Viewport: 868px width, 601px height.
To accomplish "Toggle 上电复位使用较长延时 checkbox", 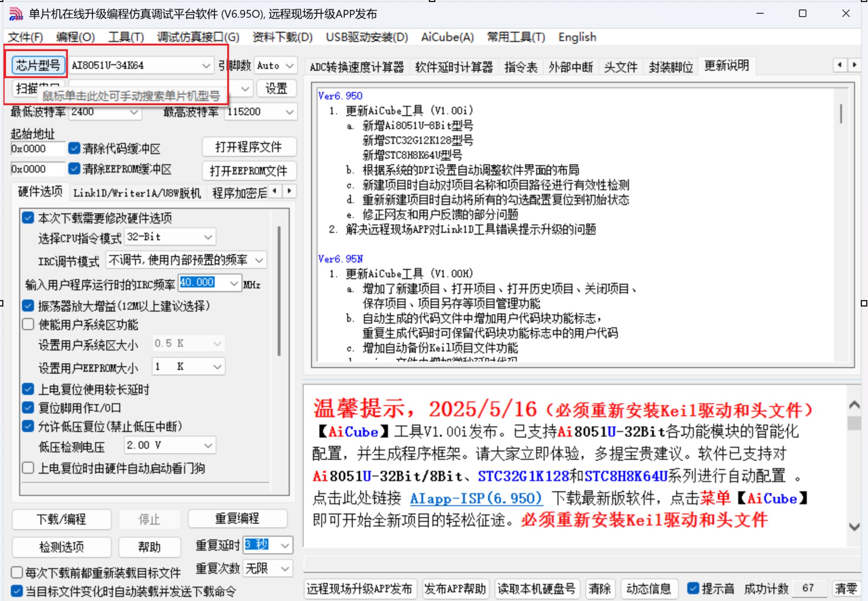I will tap(28, 389).
